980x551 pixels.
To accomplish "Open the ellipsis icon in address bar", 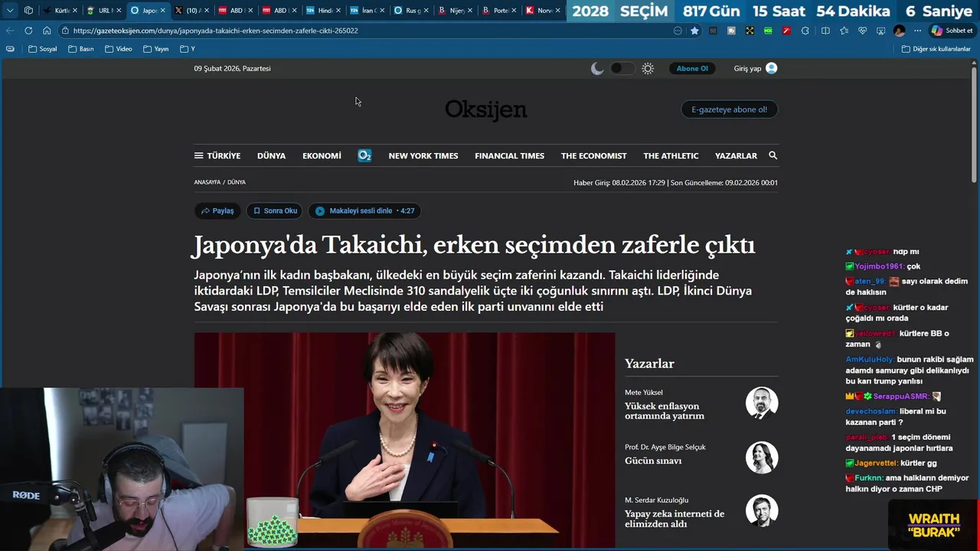I will coord(678,31).
